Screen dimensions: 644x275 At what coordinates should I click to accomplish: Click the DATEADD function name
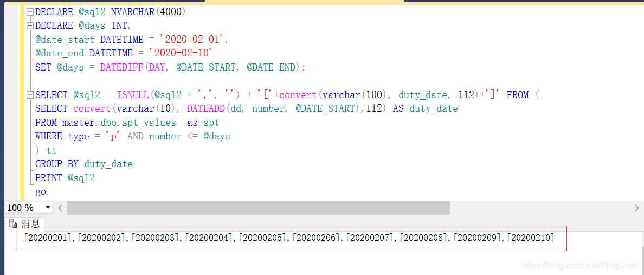click(x=206, y=109)
